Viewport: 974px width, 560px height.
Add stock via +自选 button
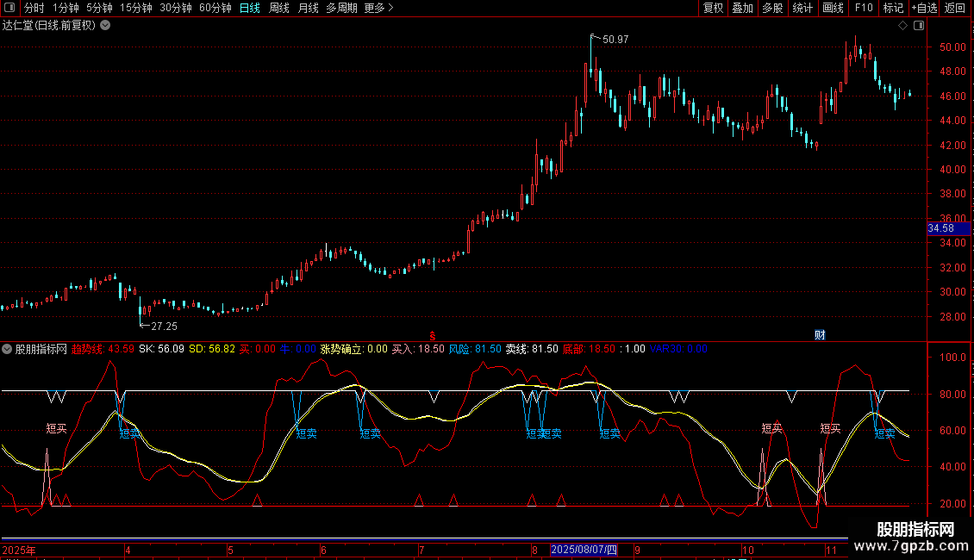(x=923, y=8)
